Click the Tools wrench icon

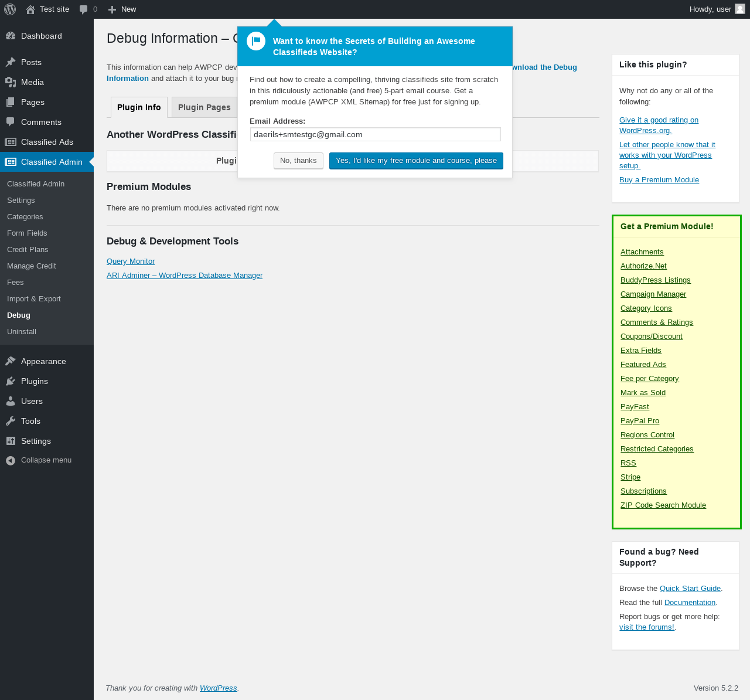point(11,421)
